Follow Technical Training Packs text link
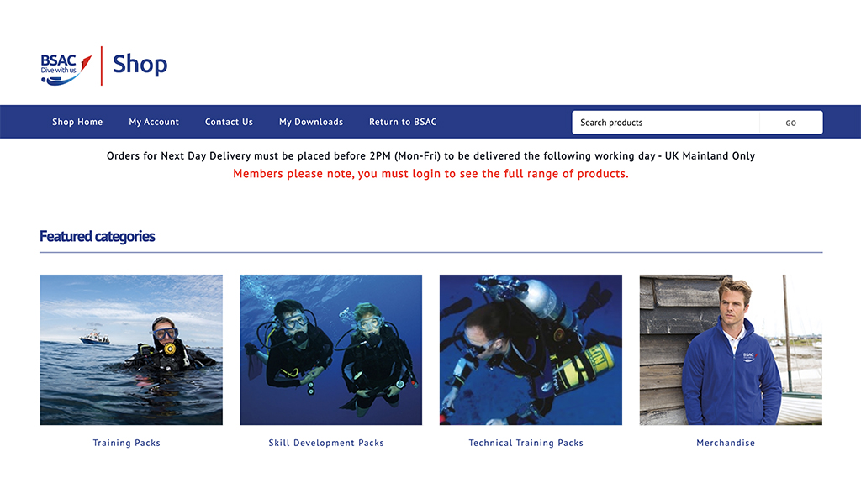 click(526, 443)
